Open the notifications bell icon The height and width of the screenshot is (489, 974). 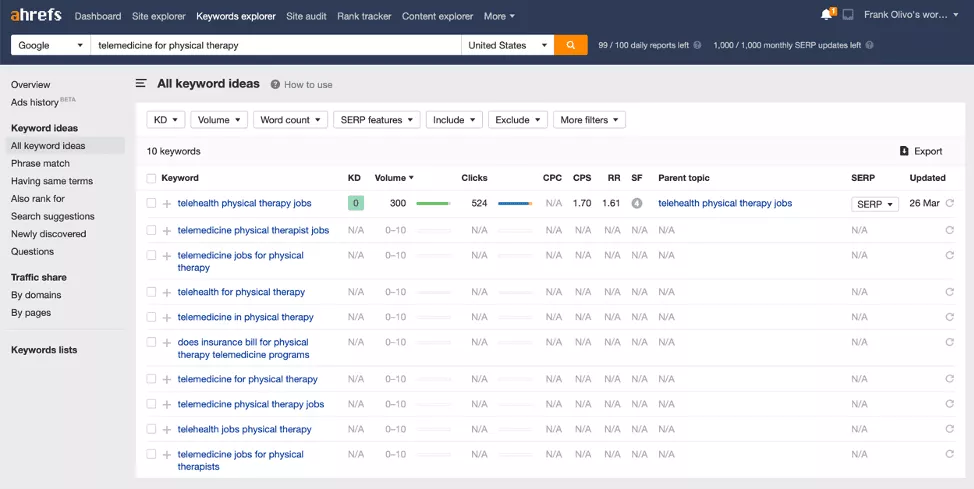826,15
